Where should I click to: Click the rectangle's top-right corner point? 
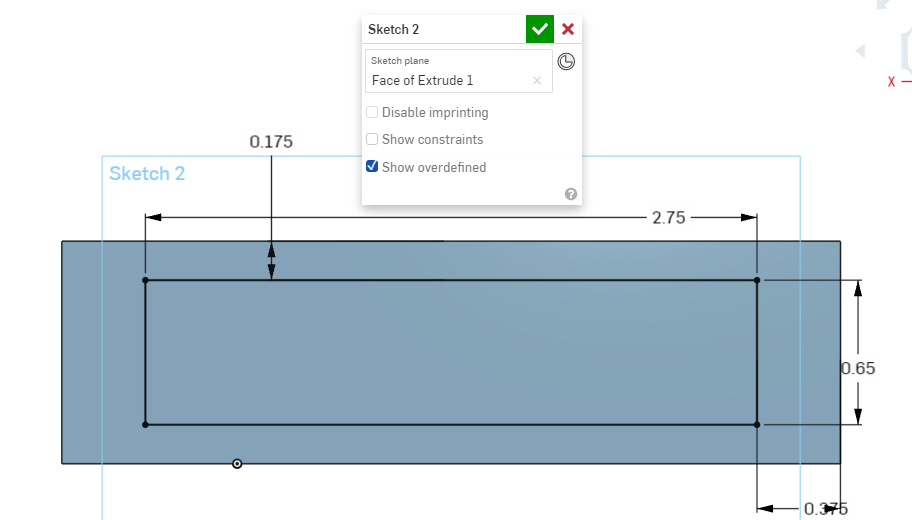[x=757, y=280]
